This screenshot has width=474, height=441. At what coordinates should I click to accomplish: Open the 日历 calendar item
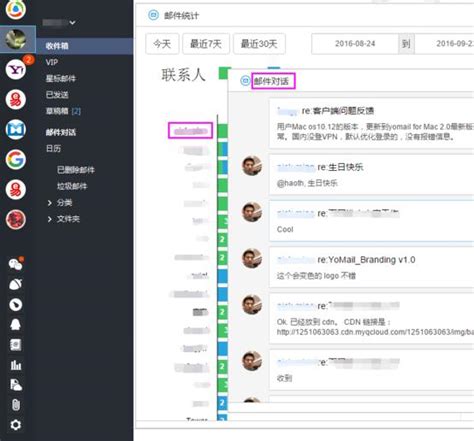[53, 149]
